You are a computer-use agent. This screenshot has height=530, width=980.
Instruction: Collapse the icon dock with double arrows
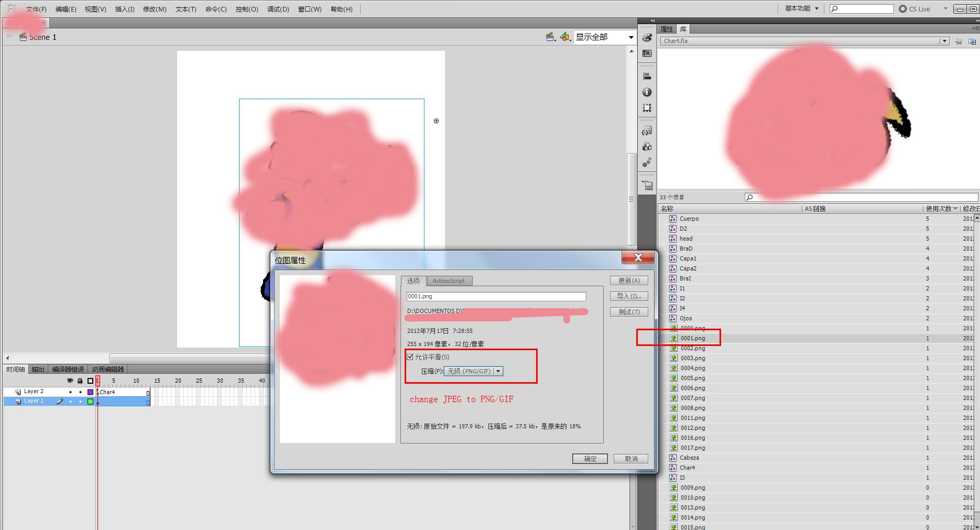click(x=652, y=21)
